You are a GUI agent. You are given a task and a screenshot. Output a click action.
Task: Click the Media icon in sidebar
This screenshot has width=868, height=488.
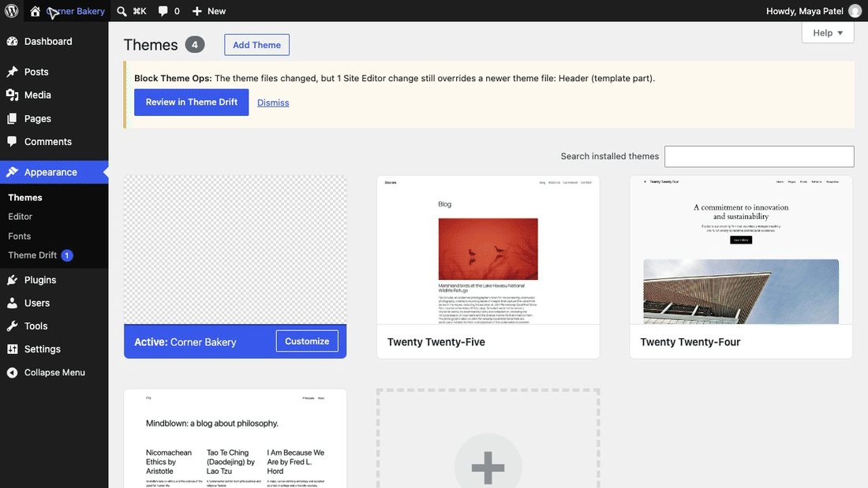12,95
